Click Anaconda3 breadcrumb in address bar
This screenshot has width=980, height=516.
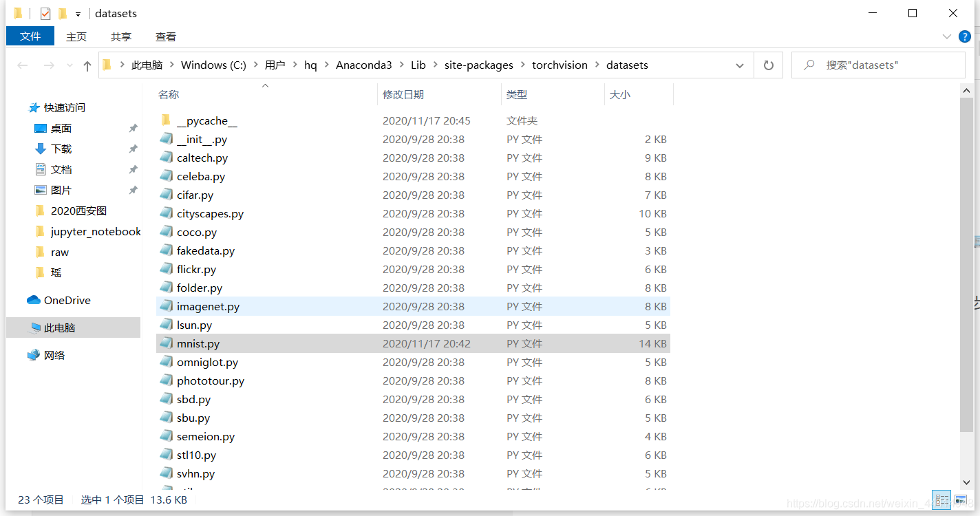pos(363,65)
